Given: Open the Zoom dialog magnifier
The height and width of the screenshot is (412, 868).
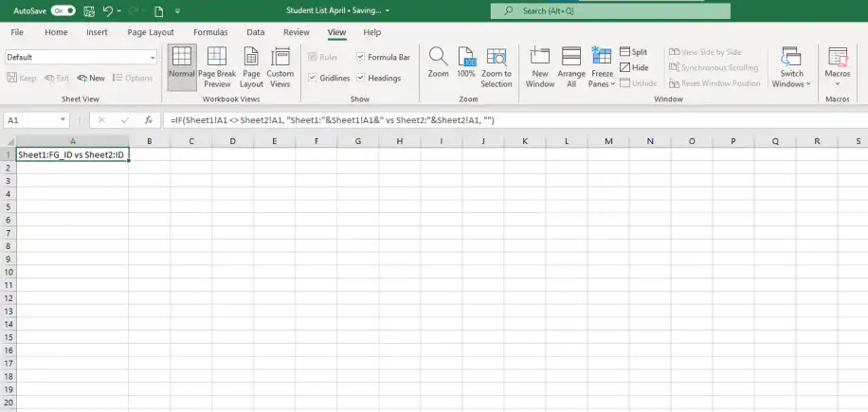Looking at the screenshot, I should pyautogui.click(x=438, y=62).
